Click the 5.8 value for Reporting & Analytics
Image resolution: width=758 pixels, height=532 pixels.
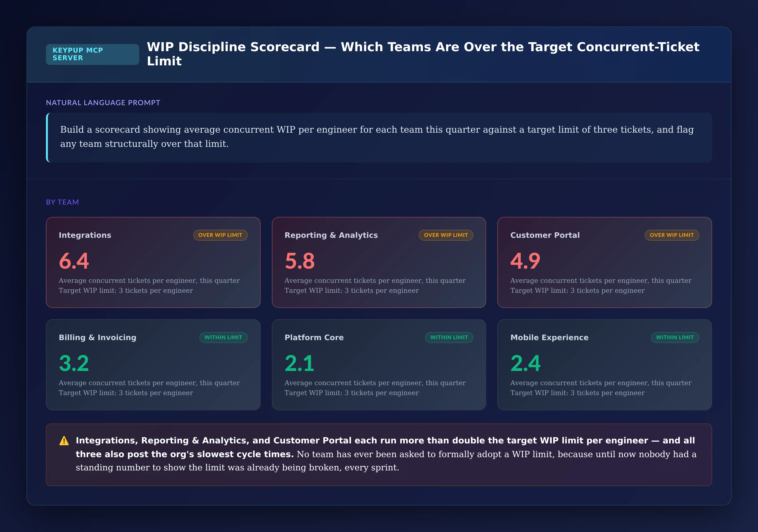tap(299, 261)
